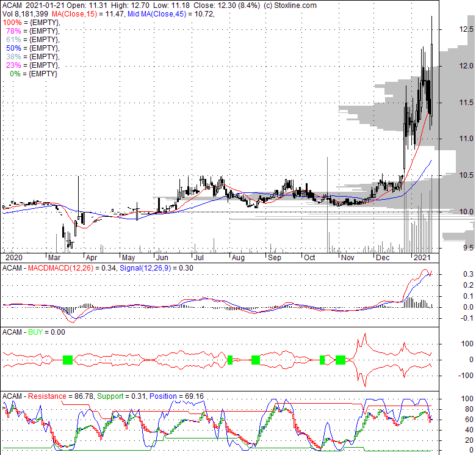Select the Resistance = 86.78 legend
This screenshot has width=476, height=455.
(62, 396)
